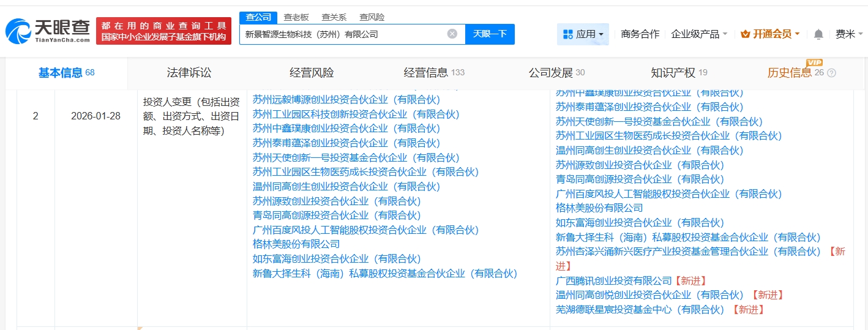
Task: Open the 开通会员 dropdown arrow
Action: pyautogui.click(x=797, y=34)
